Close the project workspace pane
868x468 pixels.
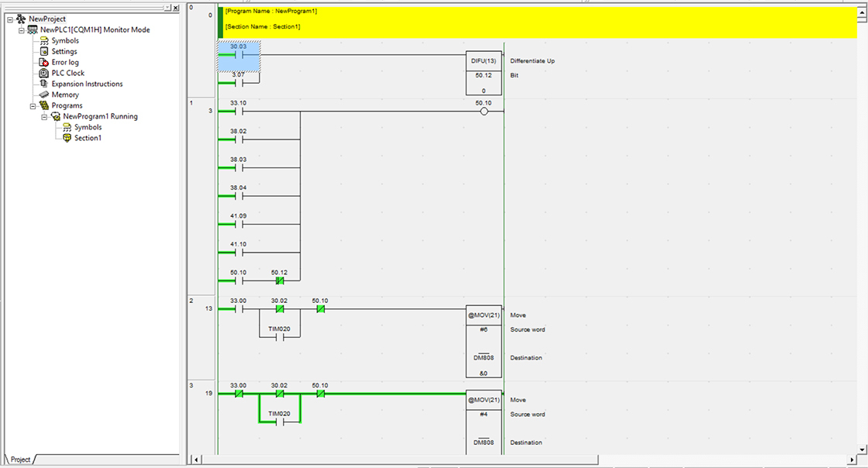tap(176, 8)
